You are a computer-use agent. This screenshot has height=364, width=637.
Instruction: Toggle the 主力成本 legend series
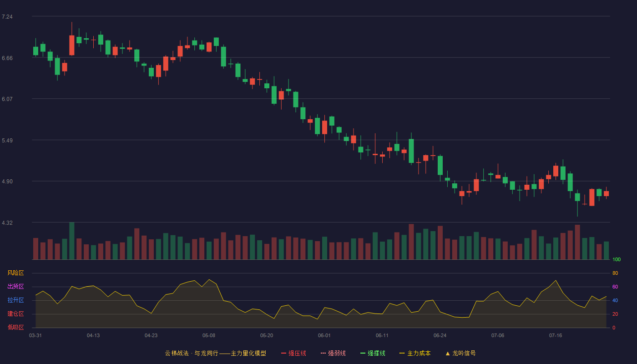(x=415, y=353)
